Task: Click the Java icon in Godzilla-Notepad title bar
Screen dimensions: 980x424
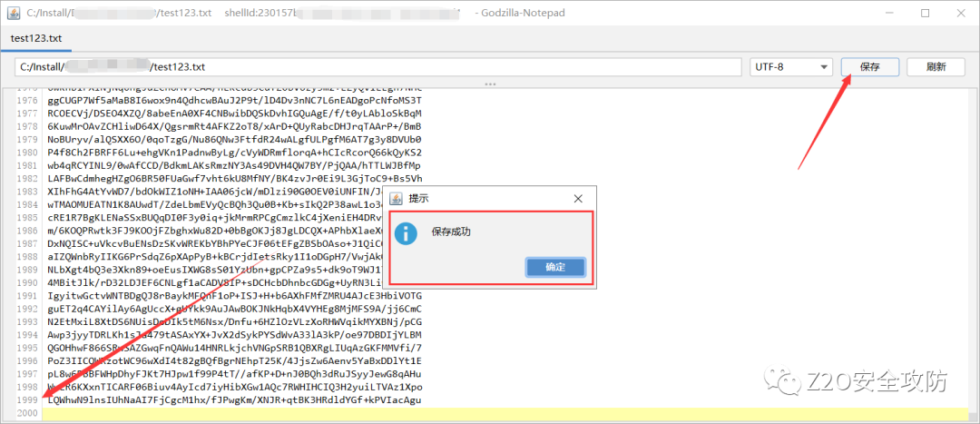Action: [12, 13]
